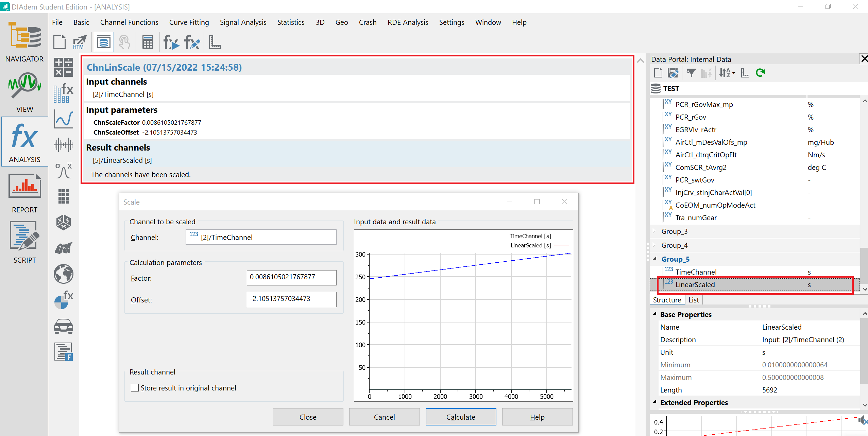Open the Channel Functions menu

[129, 22]
